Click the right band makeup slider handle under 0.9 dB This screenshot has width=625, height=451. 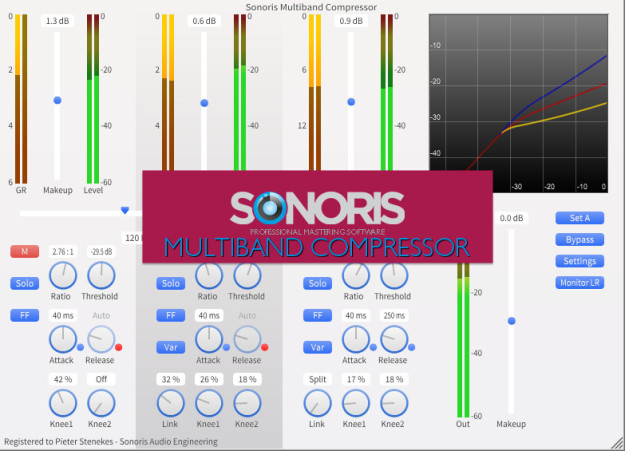[x=351, y=102]
